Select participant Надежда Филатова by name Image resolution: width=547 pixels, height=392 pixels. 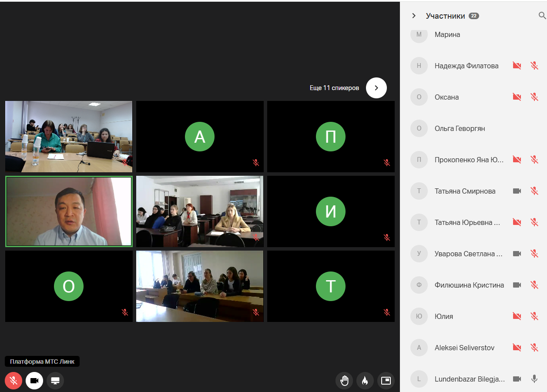[466, 66]
